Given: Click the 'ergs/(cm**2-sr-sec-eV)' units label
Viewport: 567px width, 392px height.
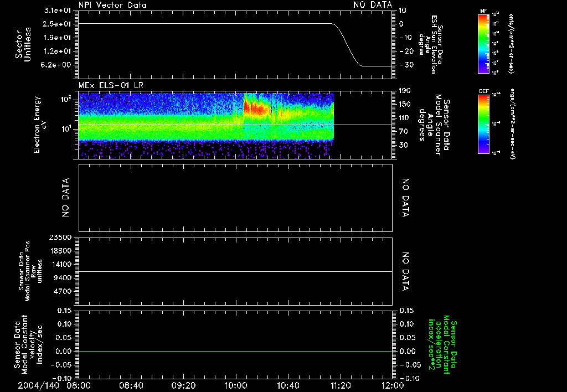Looking at the screenshot, I should pyautogui.click(x=512, y=124).
